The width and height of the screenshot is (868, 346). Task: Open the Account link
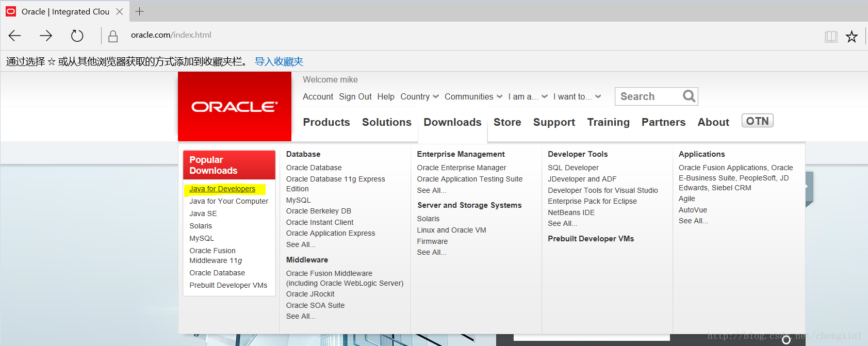(x=318, y=96)
